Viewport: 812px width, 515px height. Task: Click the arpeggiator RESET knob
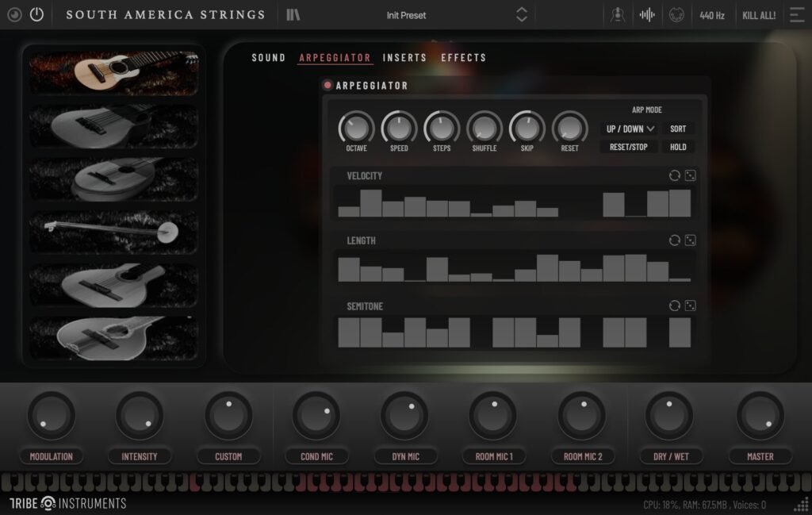(x=569, y=128)
